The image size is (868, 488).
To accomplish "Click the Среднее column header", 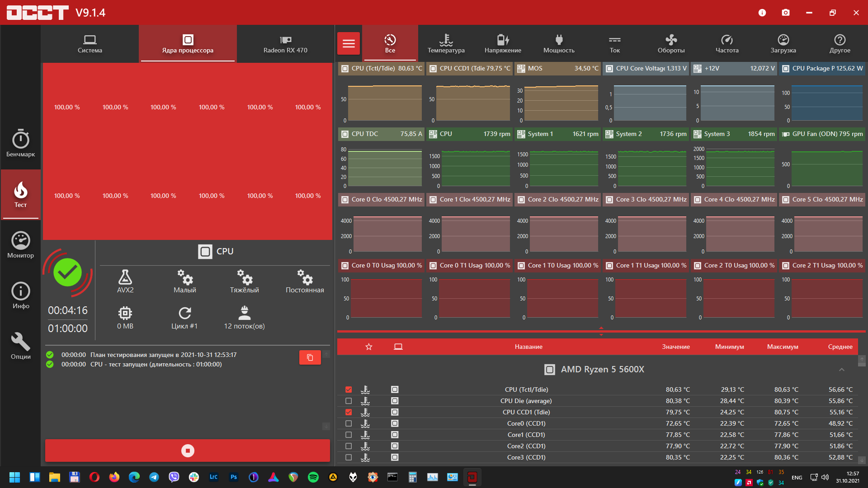I will (x=840, y=347).
